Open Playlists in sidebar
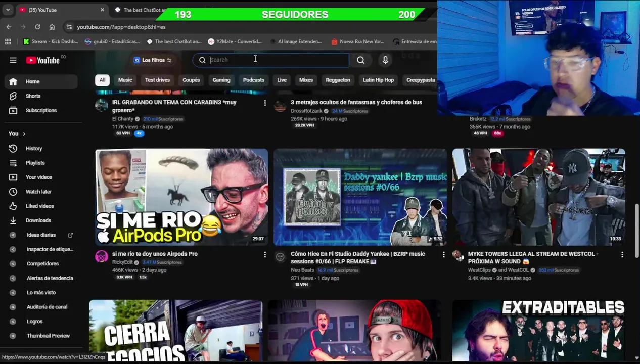 click(x=41, y=163)
